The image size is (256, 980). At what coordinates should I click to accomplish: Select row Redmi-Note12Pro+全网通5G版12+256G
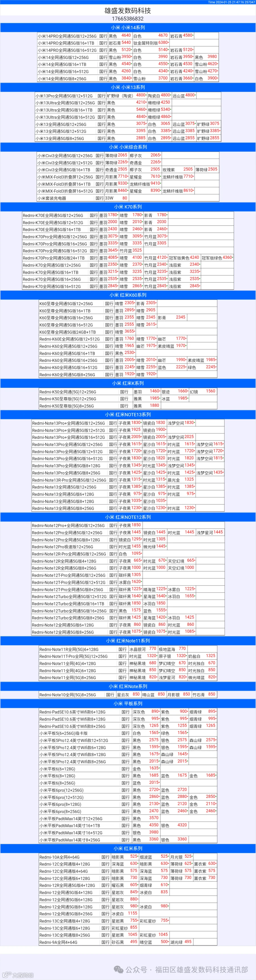128,525
